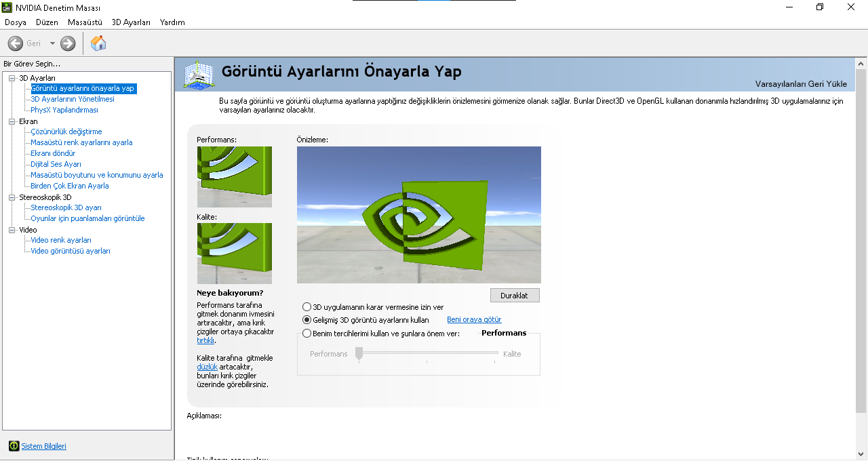
Task: Open Sistem Bilgileri link
Action: point(44,446)
